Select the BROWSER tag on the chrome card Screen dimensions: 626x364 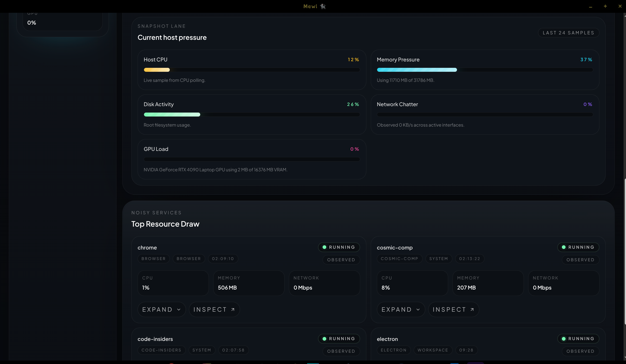154,258
